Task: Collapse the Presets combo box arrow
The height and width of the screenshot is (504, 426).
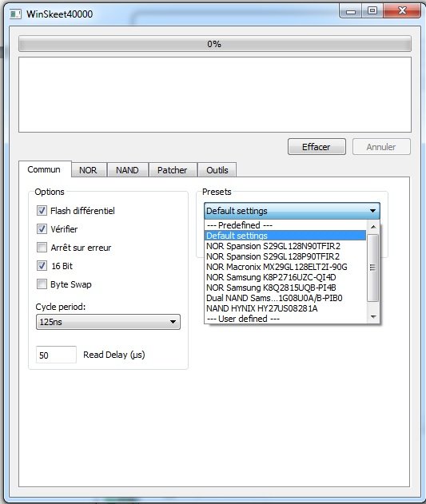Action: tap(372, 211)
